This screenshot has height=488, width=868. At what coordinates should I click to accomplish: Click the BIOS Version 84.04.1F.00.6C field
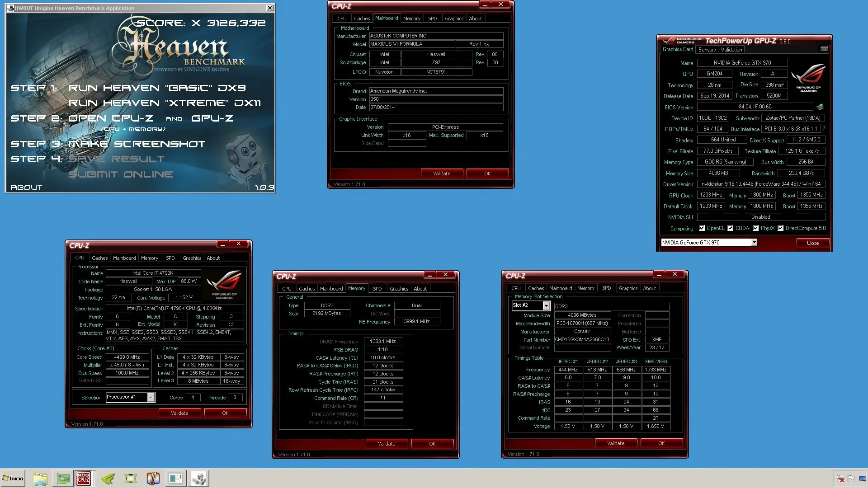point(755,107)
